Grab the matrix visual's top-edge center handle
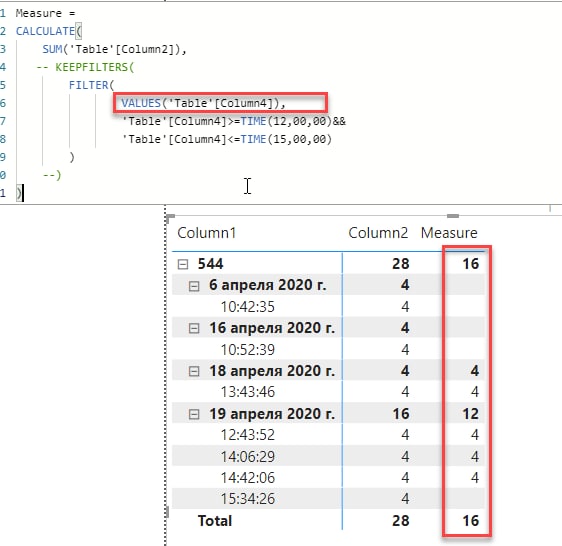This screenshot has width=562, height=546. pyautogui.click(x=453, y=216)
